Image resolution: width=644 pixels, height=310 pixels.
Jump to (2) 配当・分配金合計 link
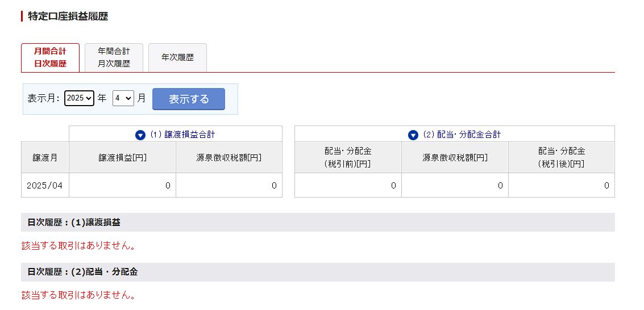click(462, 135)
